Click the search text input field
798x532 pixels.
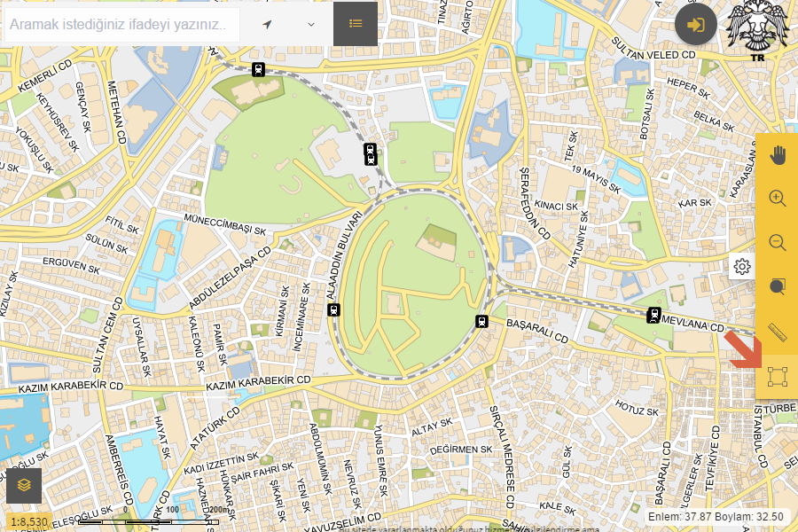(120, 25)
